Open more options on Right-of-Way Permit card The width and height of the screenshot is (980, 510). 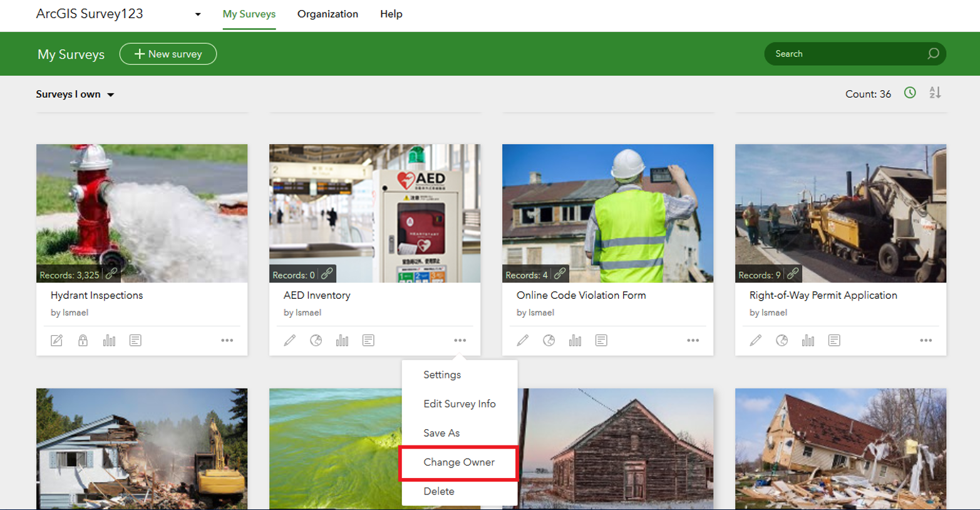[x=926, y=340]
